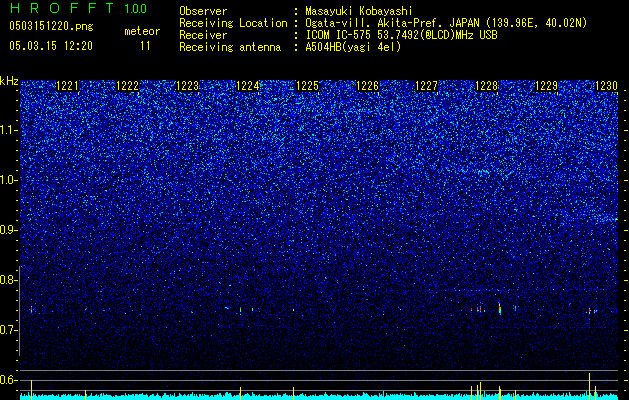
Task: Click the kHz axis unit label
Action: tap(9, 81)
